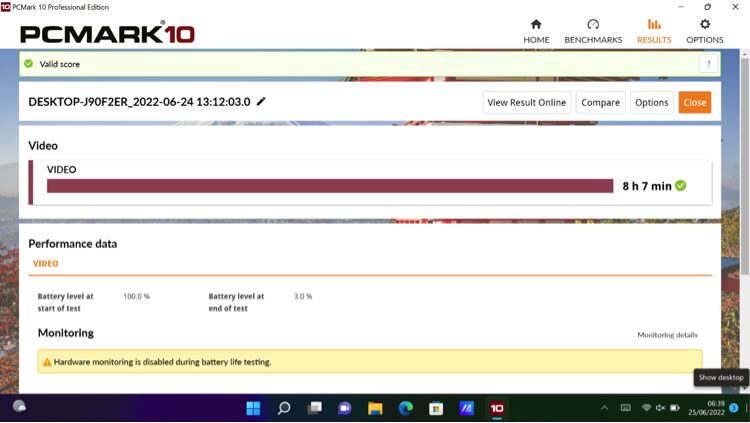
Task: Close the result with orange Close button
Action: click(x=695, y=102)
